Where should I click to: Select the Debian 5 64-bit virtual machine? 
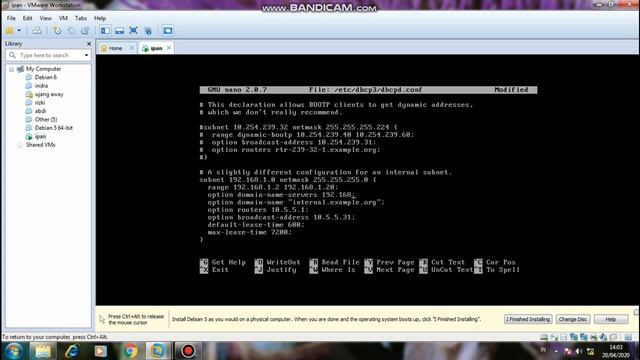point(53,128)
